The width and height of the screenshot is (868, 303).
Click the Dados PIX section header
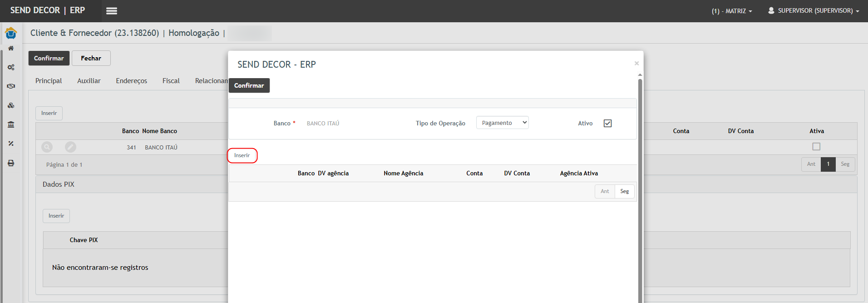coord(59,184)
